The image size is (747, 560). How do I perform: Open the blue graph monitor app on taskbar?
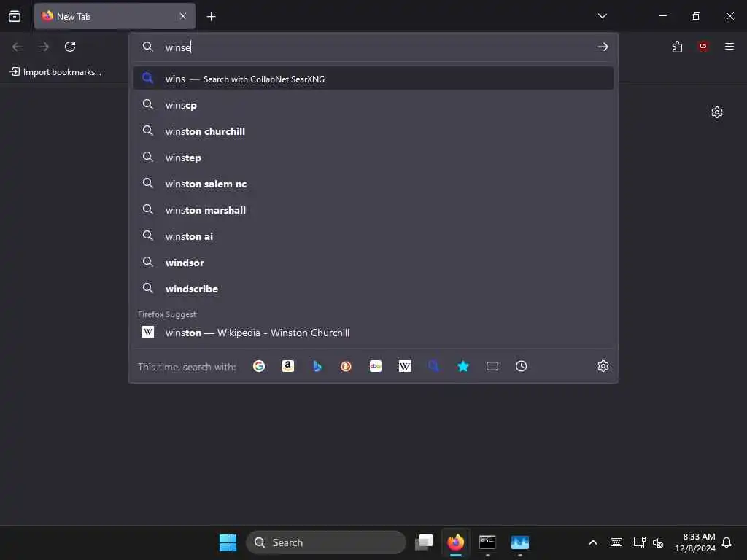(519, 542)
